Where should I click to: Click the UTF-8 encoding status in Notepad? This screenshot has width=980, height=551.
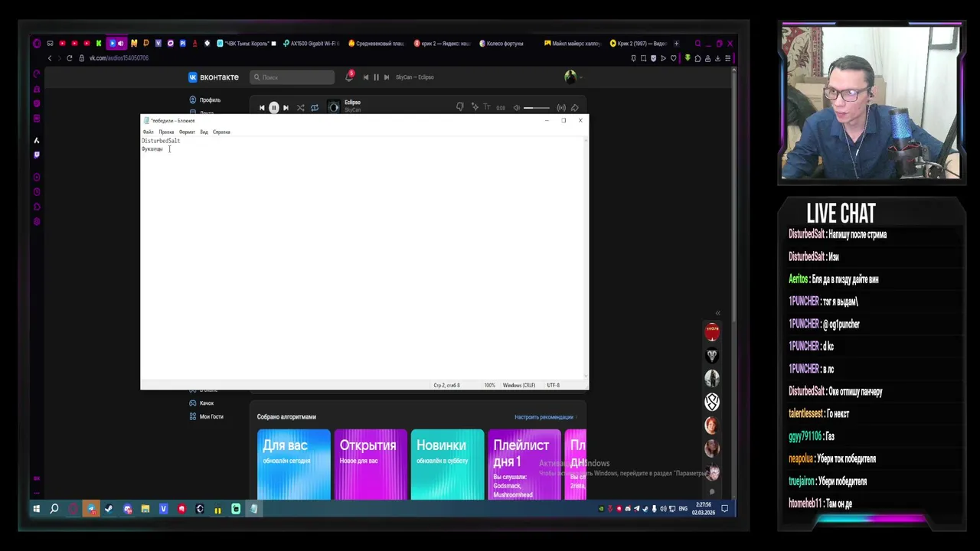point(554,385)
